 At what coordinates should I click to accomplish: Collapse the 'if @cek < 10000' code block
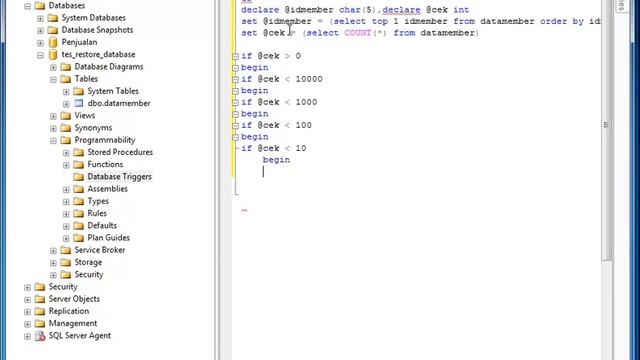tap(236, 80)
